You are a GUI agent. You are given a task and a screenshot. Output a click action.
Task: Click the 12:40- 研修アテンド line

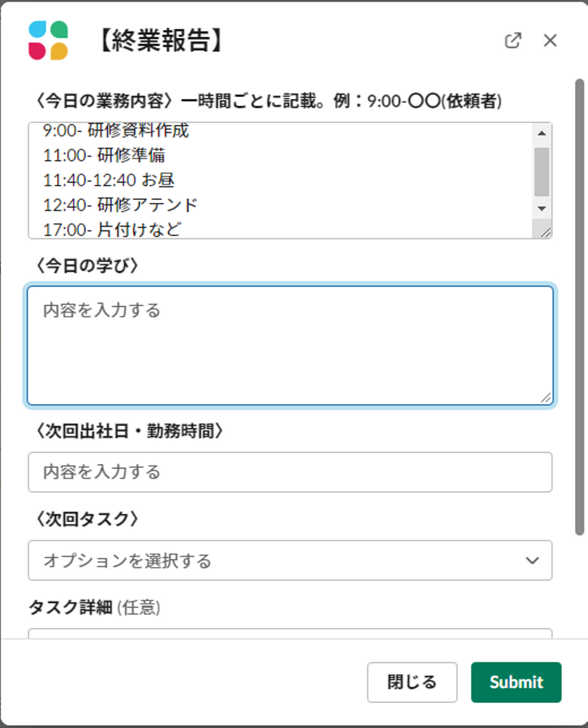[x=120, y=205]
